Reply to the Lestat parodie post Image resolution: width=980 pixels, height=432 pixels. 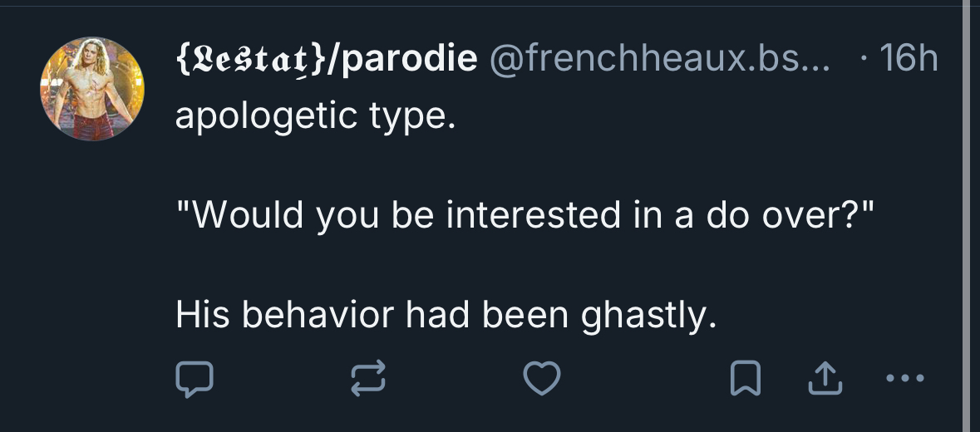195,380
